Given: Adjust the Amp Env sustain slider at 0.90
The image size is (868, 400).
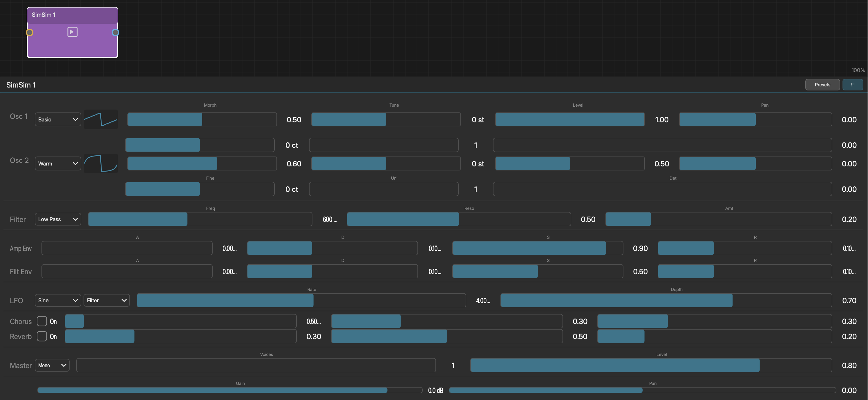Looking at the screenshot, I should point(538,248).
